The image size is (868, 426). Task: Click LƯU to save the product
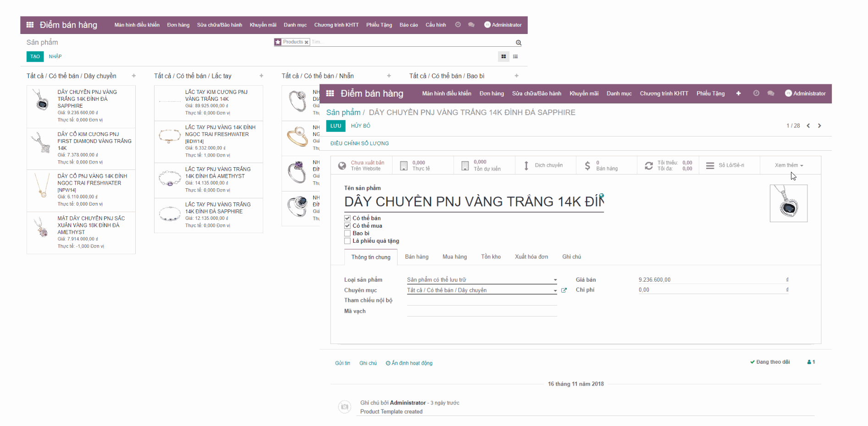tap(336, 126)
